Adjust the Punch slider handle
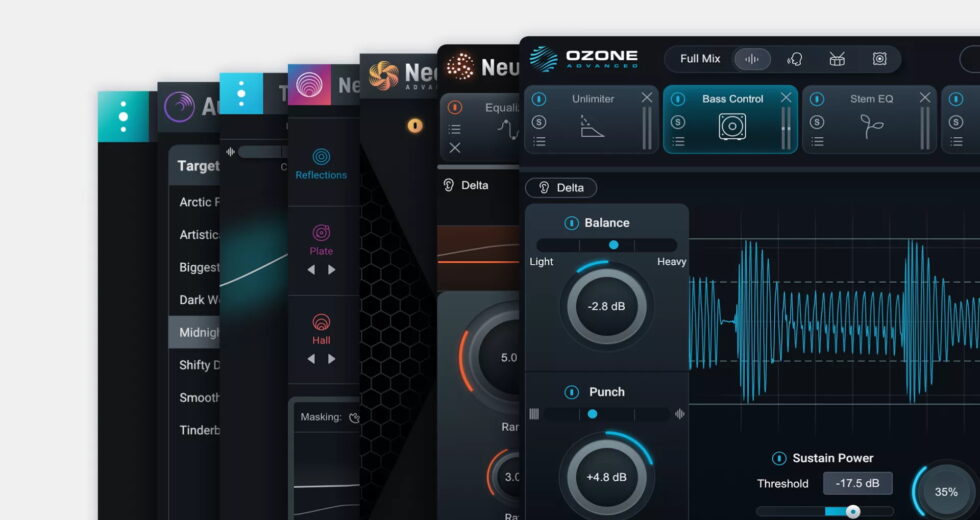This screenshot has height=520, width=980. 592,414
